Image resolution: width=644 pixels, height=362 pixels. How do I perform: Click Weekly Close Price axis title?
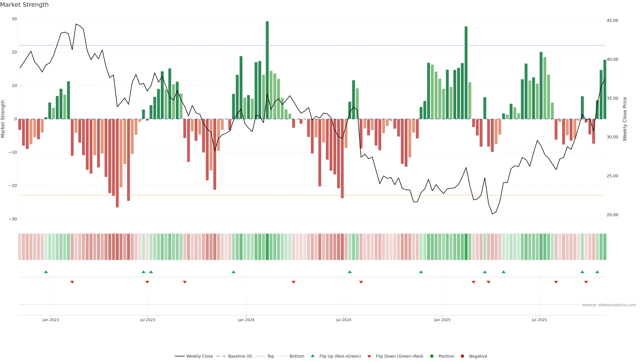tap(625, 119)
